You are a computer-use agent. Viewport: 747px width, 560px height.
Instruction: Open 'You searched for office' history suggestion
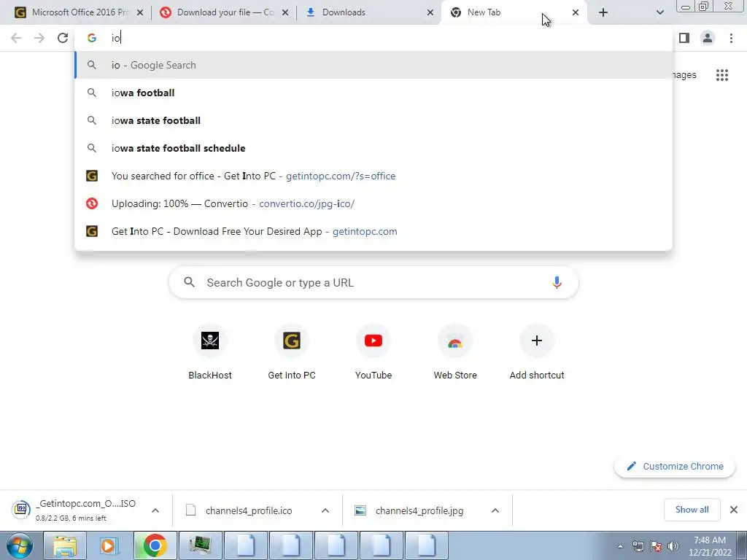373,176
